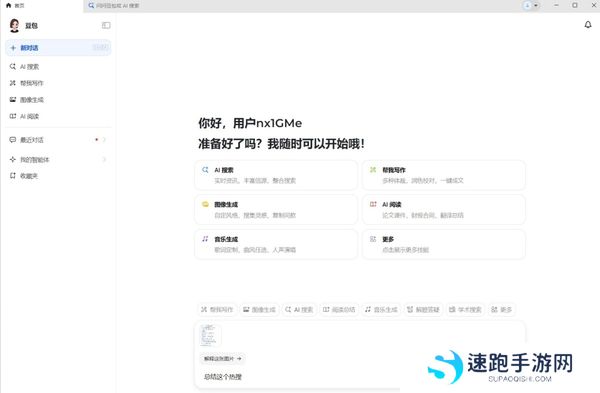Click the 豆包 avatar picture

(15, 26)
